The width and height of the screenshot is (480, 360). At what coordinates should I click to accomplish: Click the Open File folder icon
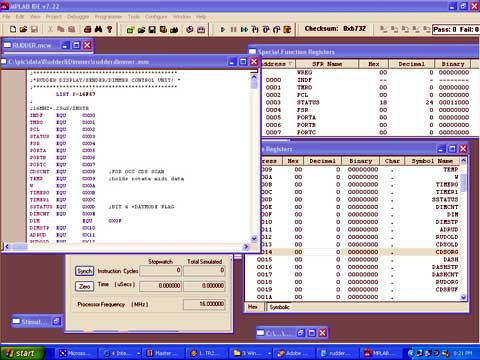coord(23,29)
